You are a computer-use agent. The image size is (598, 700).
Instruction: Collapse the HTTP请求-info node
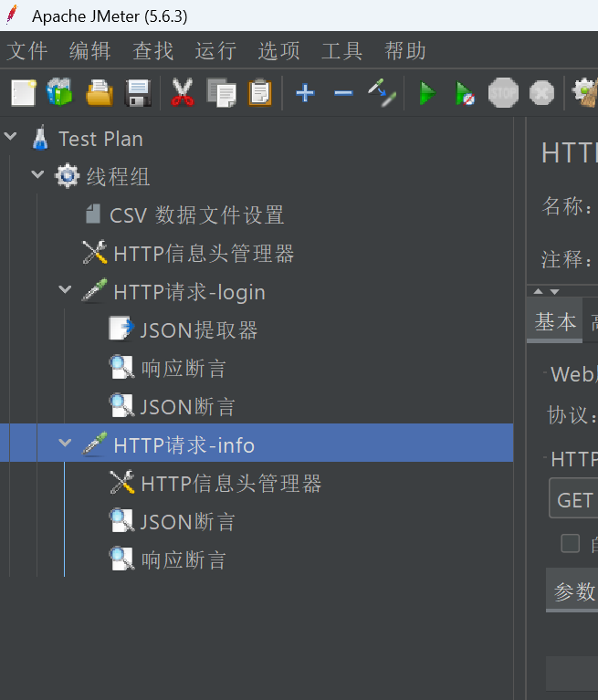coord(65,443)
